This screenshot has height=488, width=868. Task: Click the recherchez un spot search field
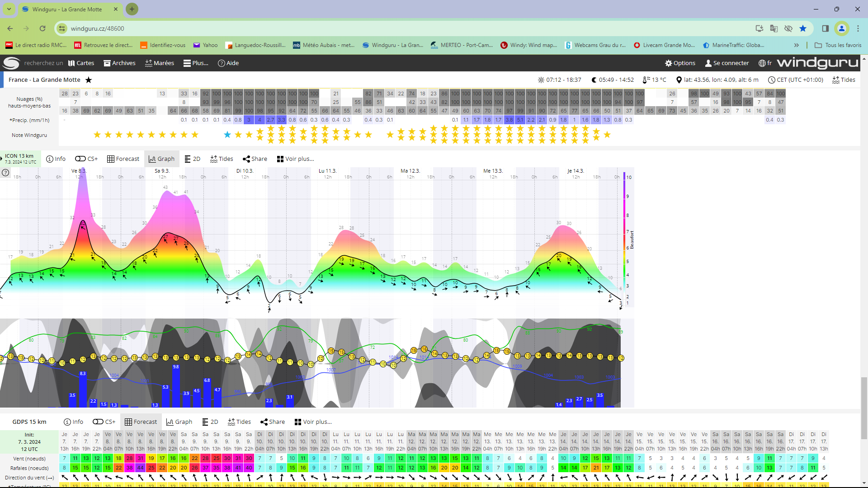[x=43, y=63]
